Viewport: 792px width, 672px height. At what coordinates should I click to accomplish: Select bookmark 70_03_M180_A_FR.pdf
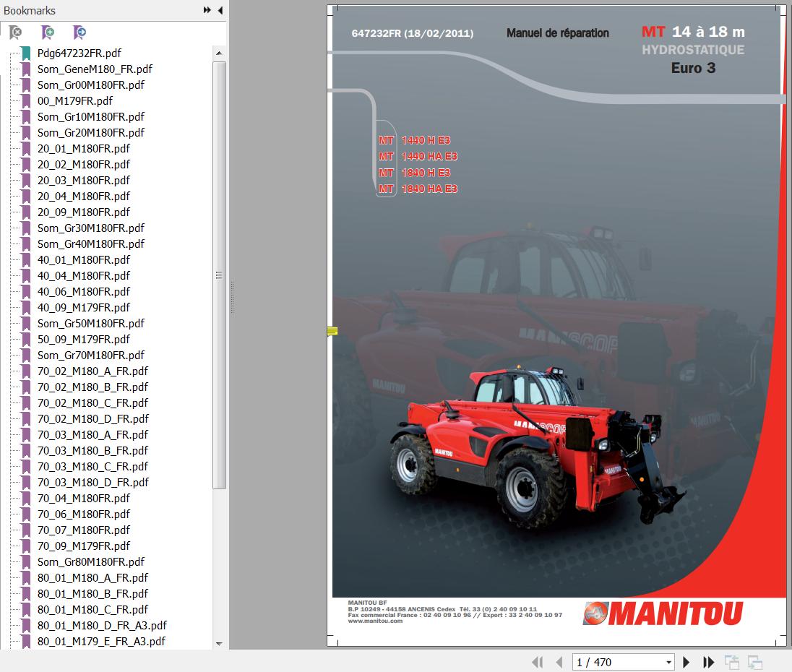(92, 435)
